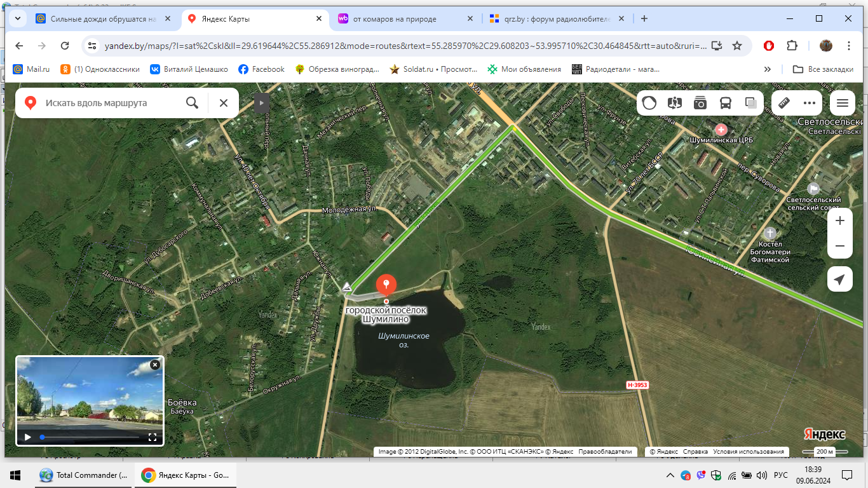This screenshot has width=868, height=488.
Task: Open panorama preview in fullscreen
Action: tap(153, 437)
